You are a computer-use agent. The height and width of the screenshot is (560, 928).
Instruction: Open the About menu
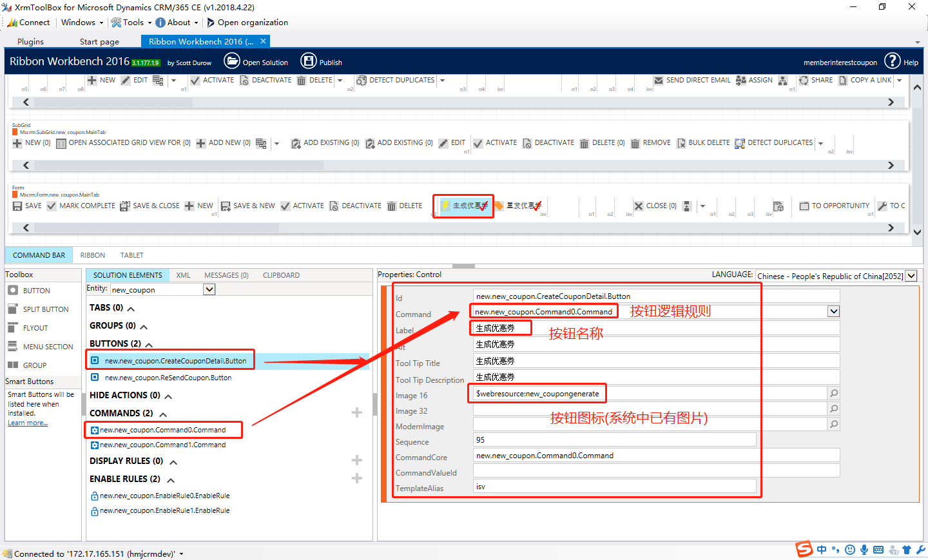177,23
